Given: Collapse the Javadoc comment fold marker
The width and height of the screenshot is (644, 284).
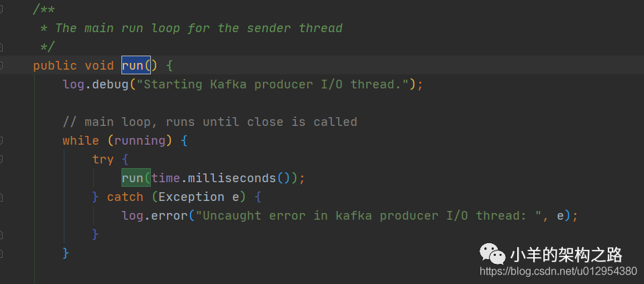Looking at the screenshot, I should pos(1,10).
